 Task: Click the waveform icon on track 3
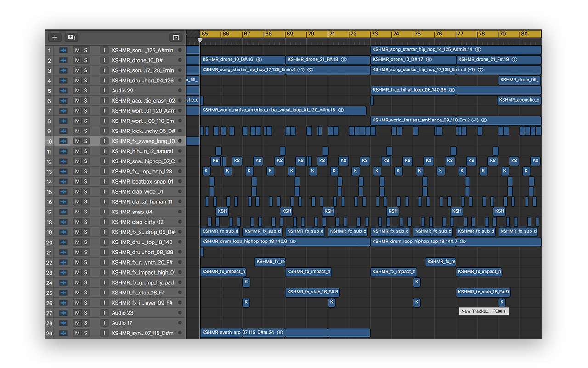pyautogui.click(x=63, y=70)
